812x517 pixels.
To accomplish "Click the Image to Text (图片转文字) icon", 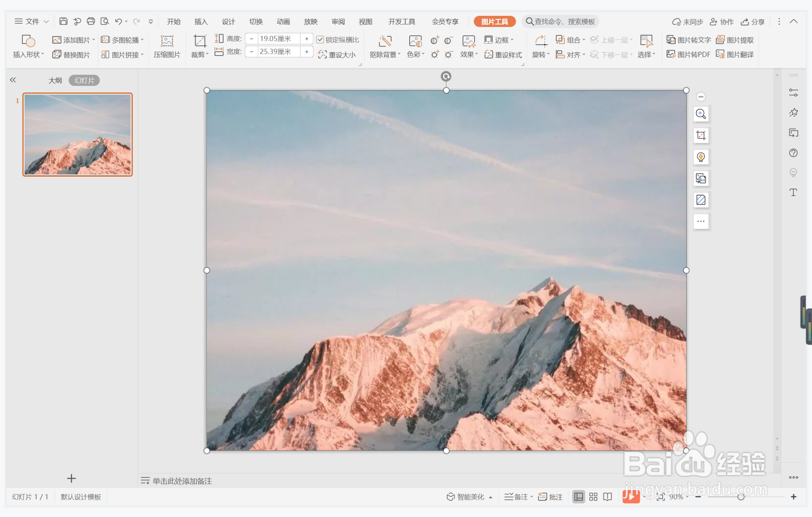I will pos(671,40).
